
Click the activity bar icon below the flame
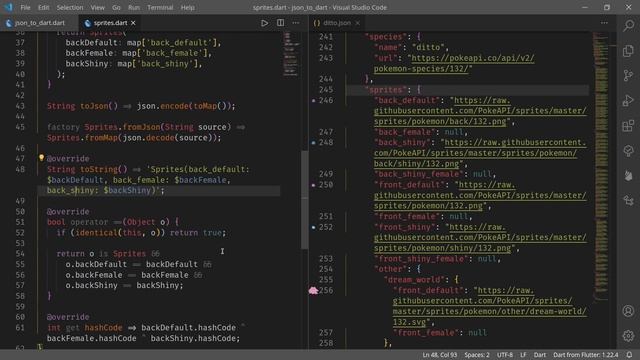point(629,200)
